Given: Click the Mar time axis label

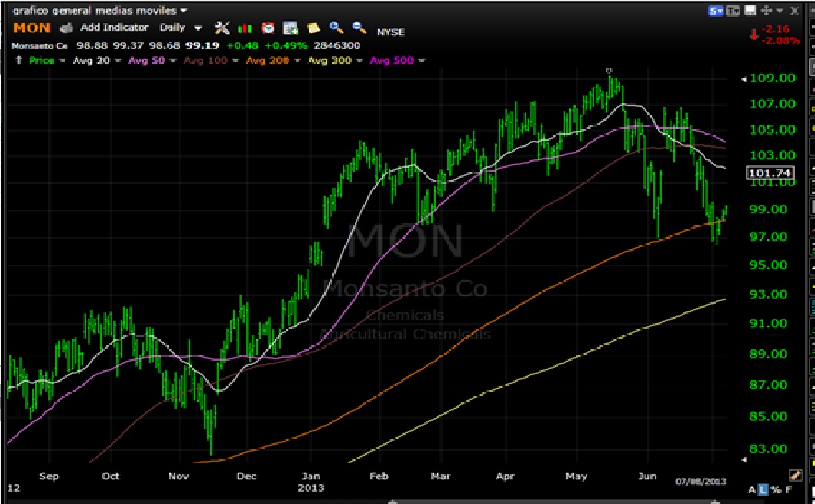Looking at the screenshot, I should click(x=440, y=476).
